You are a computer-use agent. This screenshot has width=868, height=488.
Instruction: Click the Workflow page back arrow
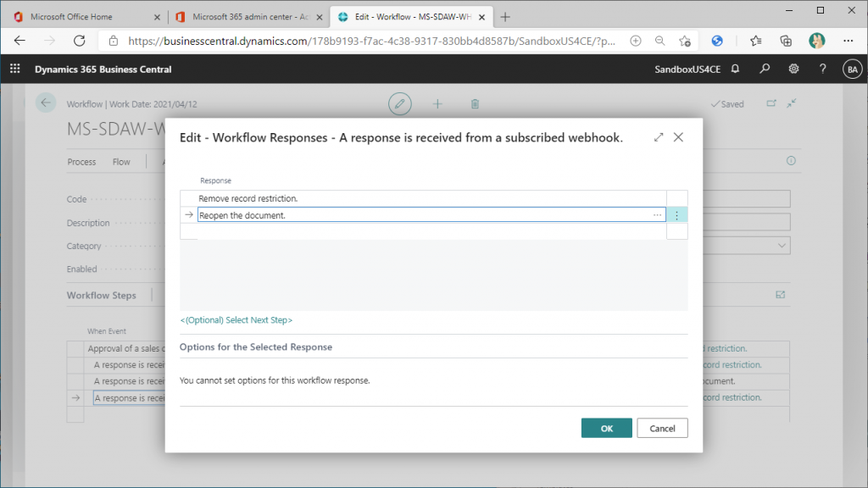click(46, 103)
